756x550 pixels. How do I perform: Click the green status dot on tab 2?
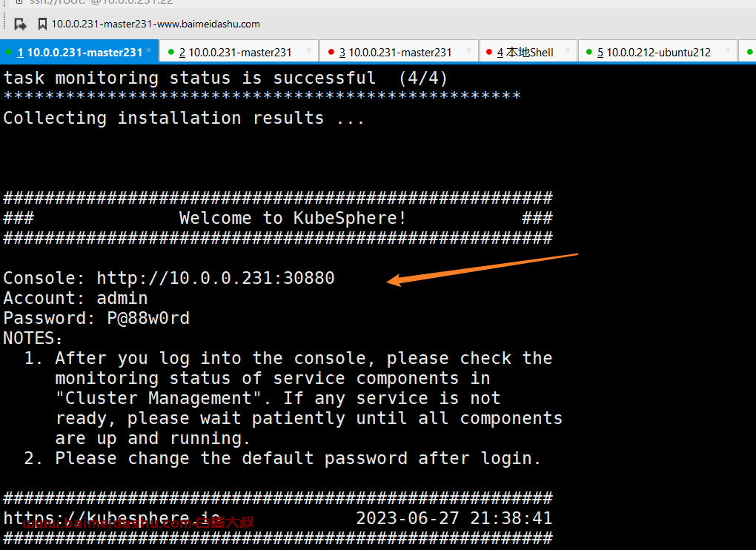point(170,52)
